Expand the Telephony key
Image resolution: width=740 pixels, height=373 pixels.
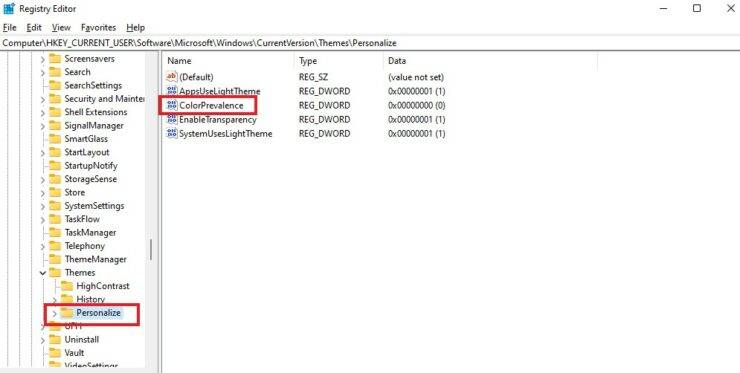click(43, 246)
